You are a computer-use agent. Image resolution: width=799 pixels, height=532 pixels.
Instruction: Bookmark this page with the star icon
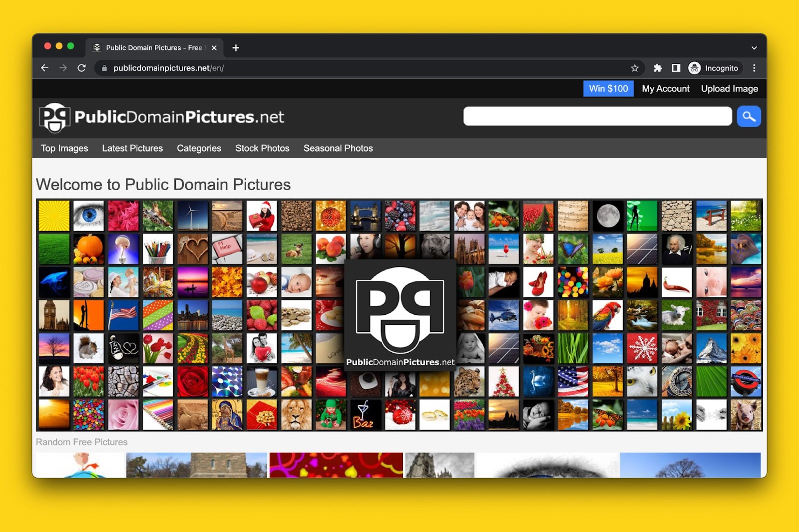tap(635, 68)
